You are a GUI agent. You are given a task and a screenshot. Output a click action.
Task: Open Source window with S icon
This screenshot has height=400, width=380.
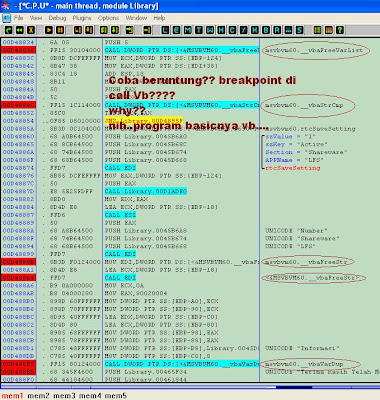tap(299, 30)
